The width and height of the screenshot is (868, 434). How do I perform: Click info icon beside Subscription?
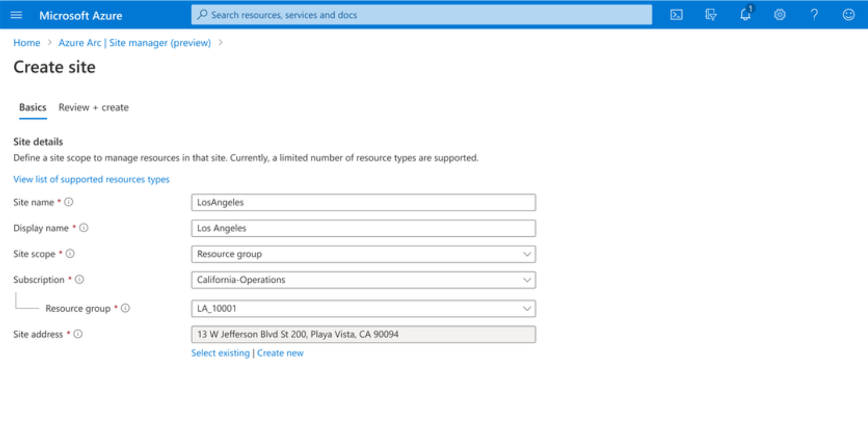point(80,280)
